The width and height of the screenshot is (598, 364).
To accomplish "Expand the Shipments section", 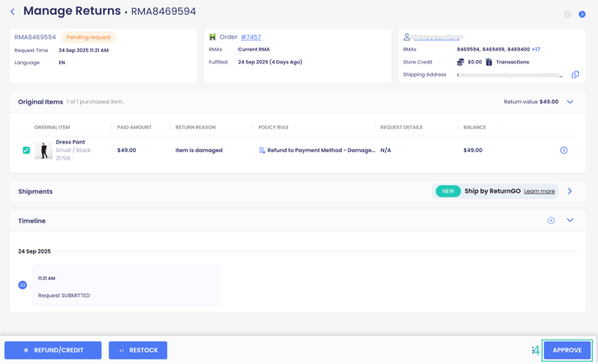I will tap(570, 191).
